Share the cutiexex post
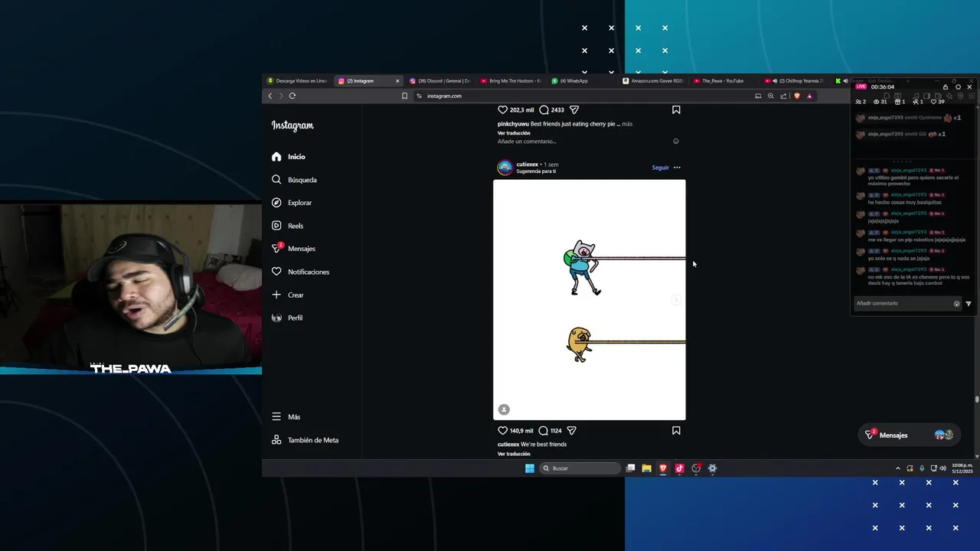 (x=571, y=431)
